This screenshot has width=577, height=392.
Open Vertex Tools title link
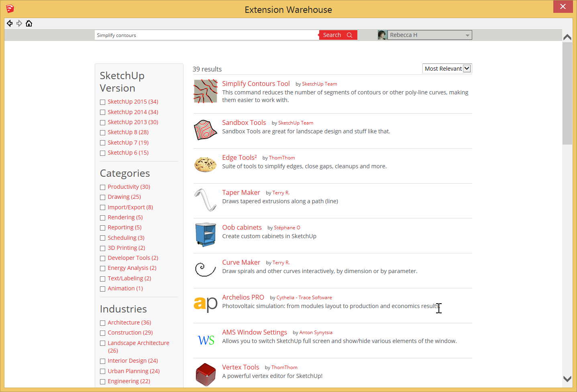click(241, 367)
